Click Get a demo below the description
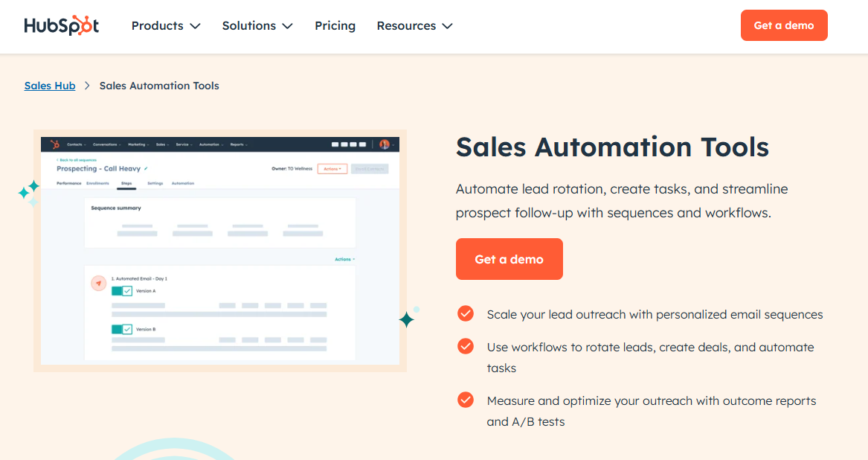The width and height of the screenshot is (868, 460). [x=509, y=259]
